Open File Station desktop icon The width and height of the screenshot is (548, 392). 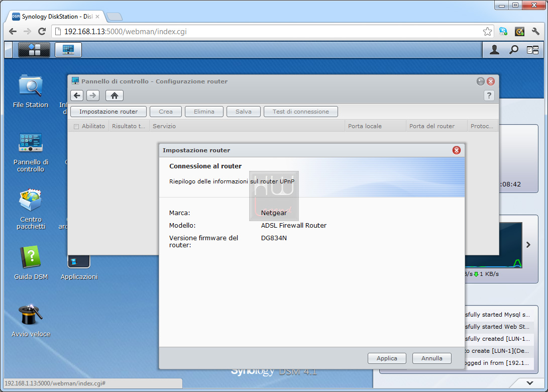click(31, 91)
